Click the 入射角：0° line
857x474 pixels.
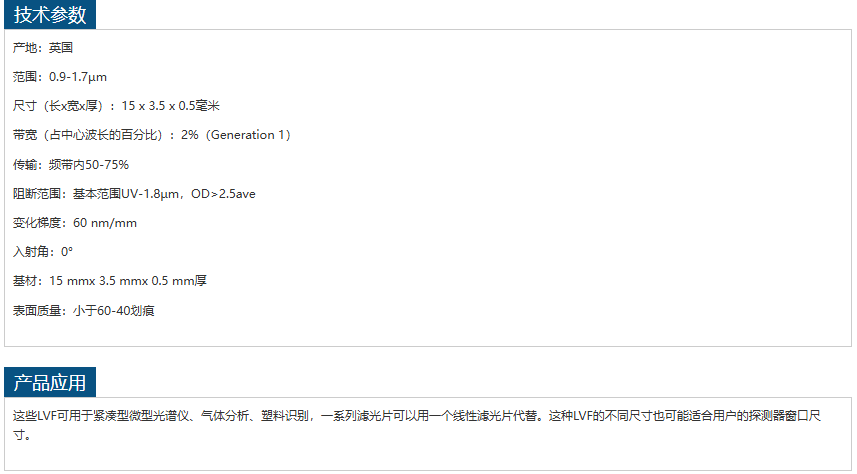(x=43, y=251)
